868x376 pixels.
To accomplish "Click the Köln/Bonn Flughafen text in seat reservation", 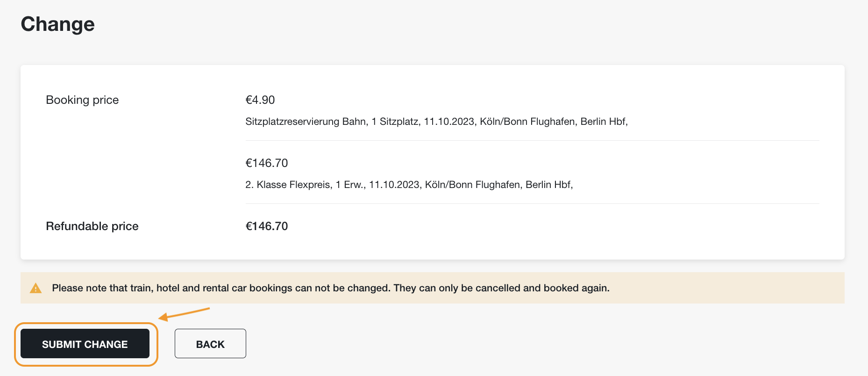I will pos(527,122).
